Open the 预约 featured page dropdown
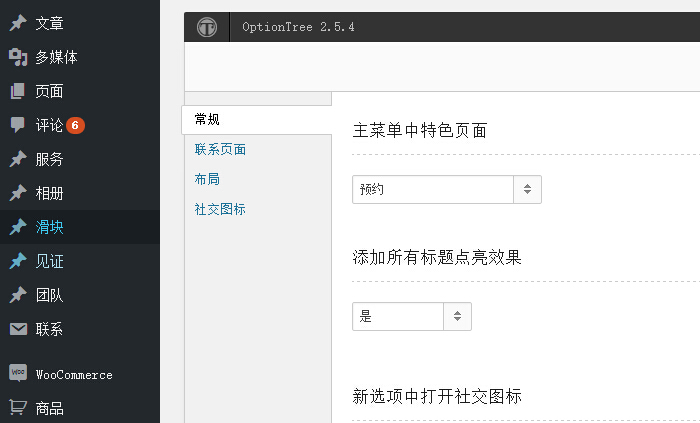The height and width of the screenshot is (423, 700). 447,189
